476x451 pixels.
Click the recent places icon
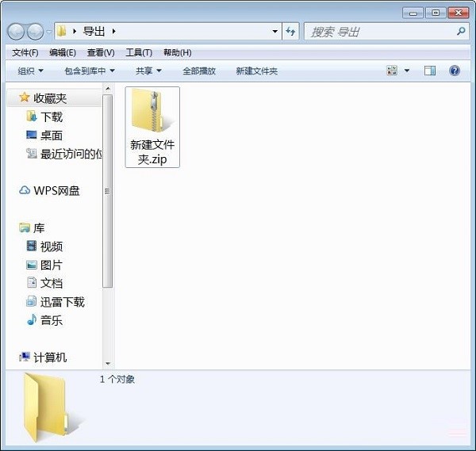click(32, 154)
